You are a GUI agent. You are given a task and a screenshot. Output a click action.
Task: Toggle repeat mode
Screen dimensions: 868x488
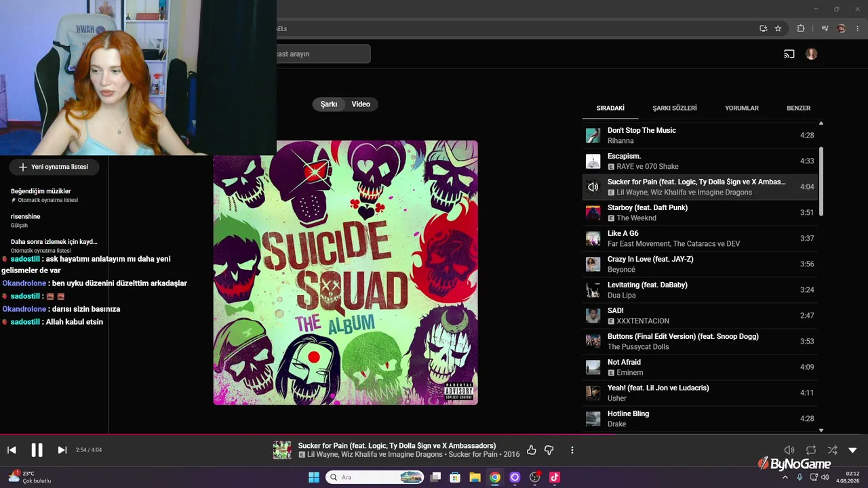(811, 450)
